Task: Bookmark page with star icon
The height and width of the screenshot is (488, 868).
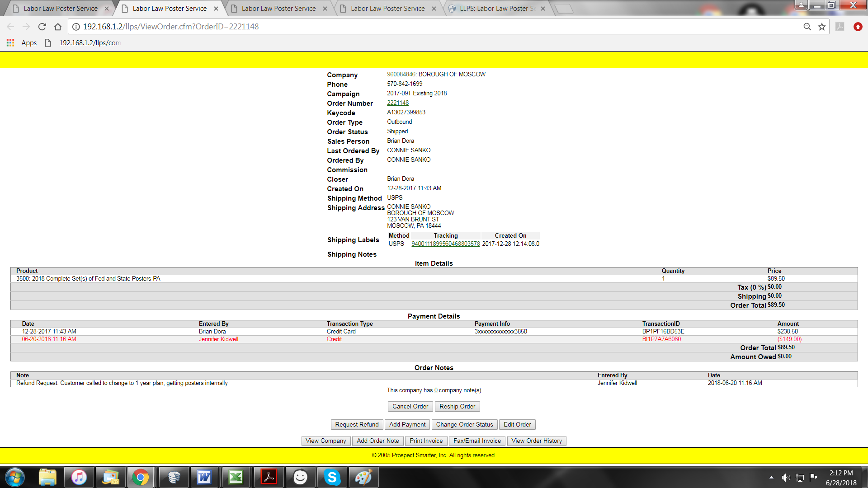Action: (x=822, y=27)
